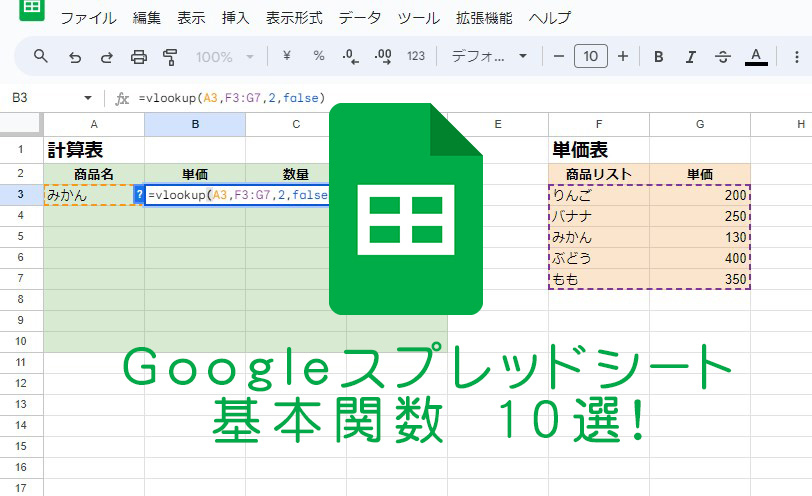Select column C header

click(x=296, y=124)
